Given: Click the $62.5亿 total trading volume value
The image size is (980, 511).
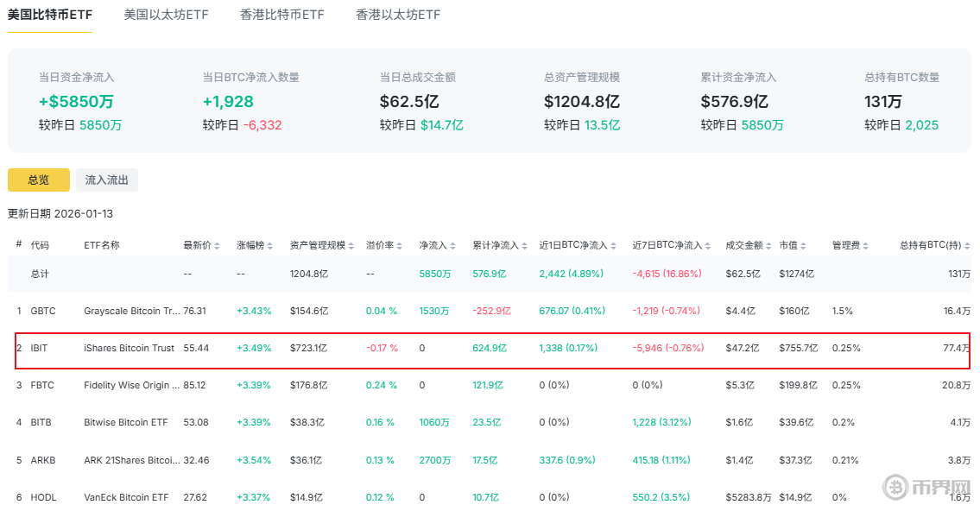Looking at the screenshot, I should (x=409, y=101).
